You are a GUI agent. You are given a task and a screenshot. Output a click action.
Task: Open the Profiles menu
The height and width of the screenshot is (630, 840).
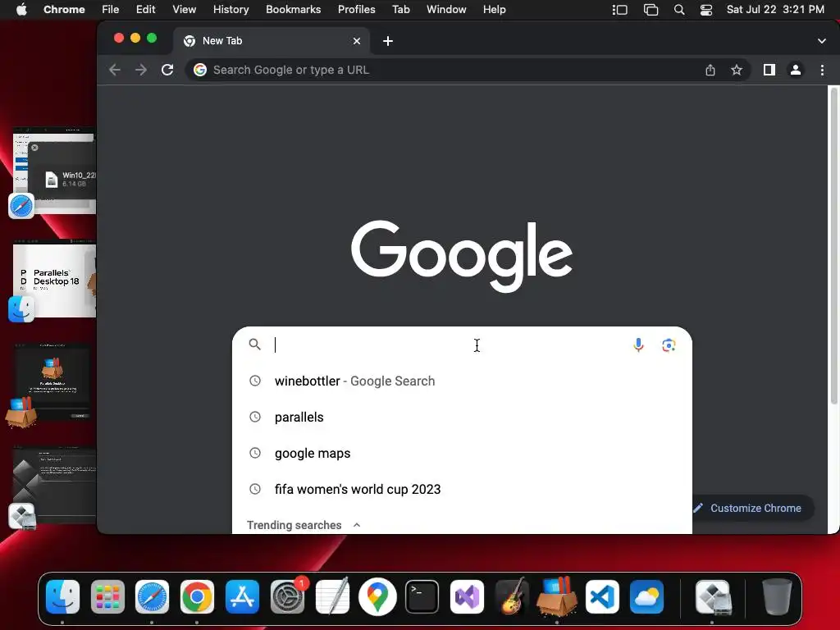point(356,10)
